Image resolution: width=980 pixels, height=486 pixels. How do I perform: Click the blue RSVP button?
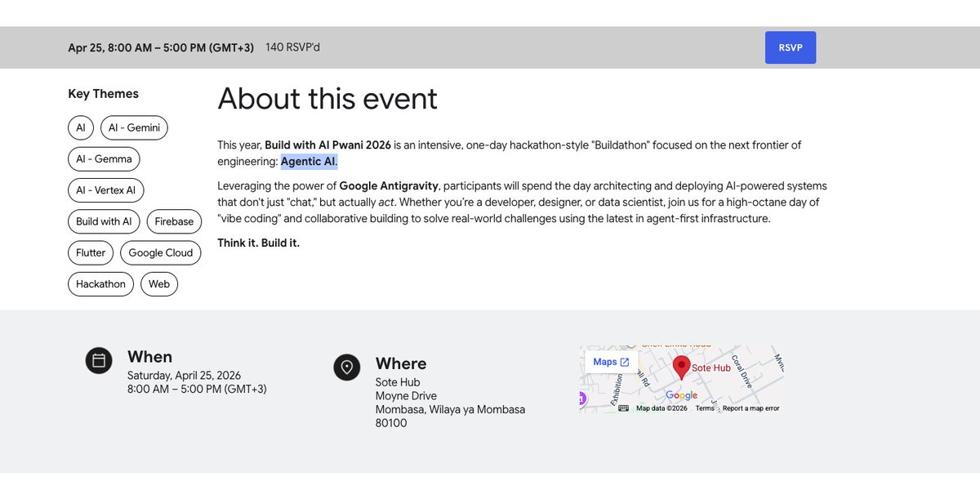click(x=790, y=47)
